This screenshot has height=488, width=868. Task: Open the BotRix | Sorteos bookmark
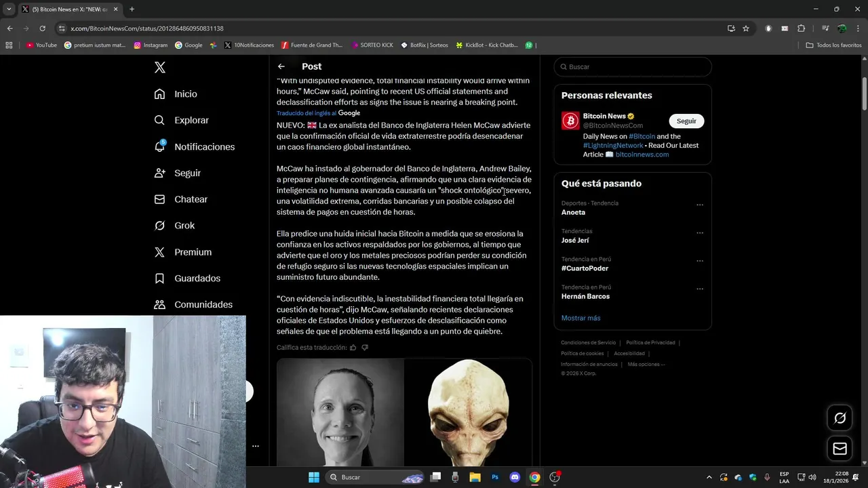click(425, 45)
